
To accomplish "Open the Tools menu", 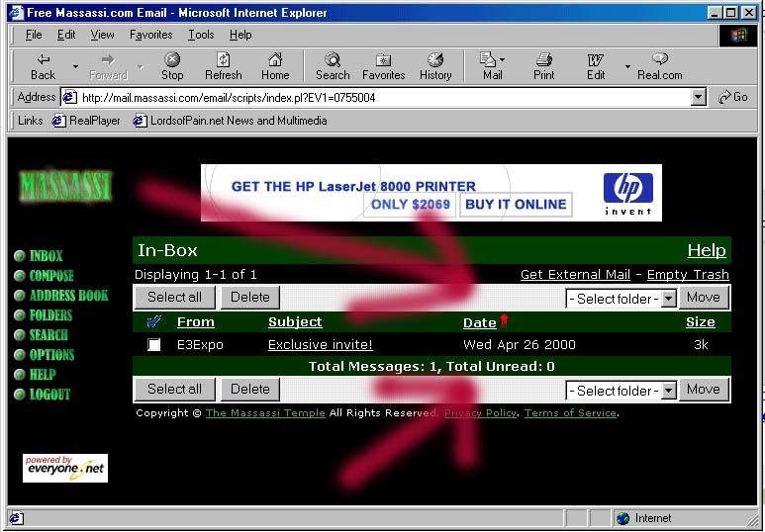I will (x=201, y=35).
